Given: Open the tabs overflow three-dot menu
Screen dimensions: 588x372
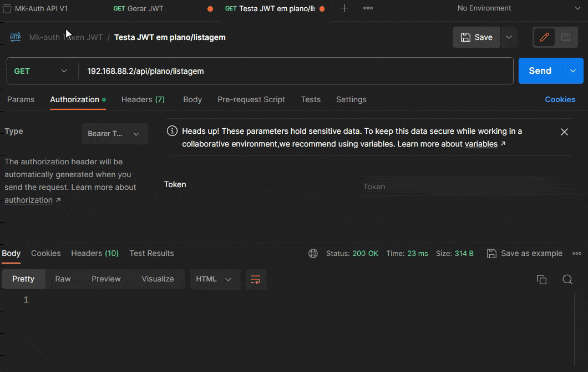Looking at the screenshot, I should coord(368,8).
